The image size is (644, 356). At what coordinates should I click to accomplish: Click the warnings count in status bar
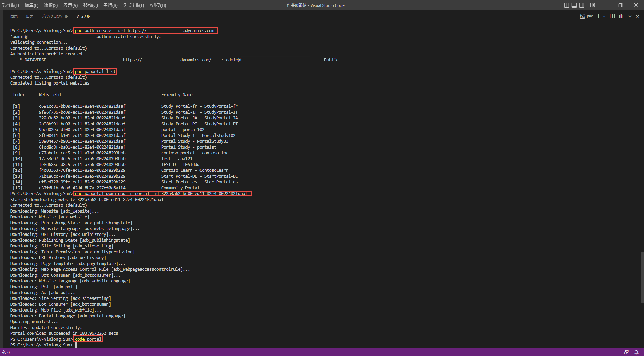coord(6,352)
